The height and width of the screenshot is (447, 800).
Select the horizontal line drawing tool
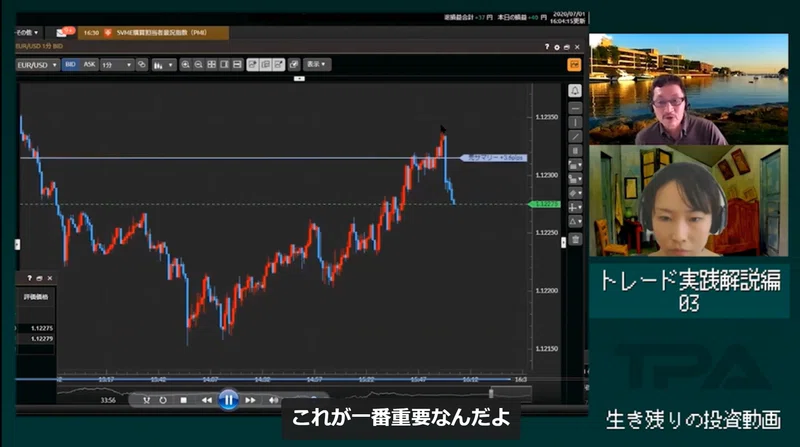(575, 108)
